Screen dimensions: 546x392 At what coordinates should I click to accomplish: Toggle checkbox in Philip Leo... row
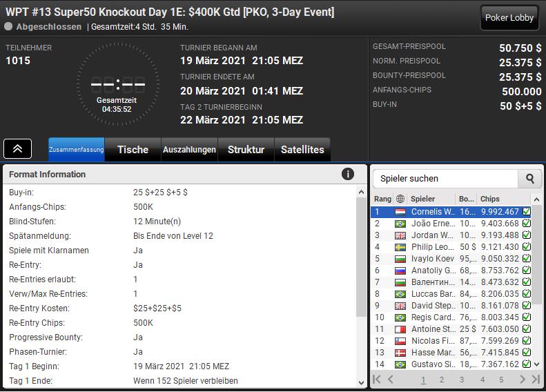click(527, 246)
